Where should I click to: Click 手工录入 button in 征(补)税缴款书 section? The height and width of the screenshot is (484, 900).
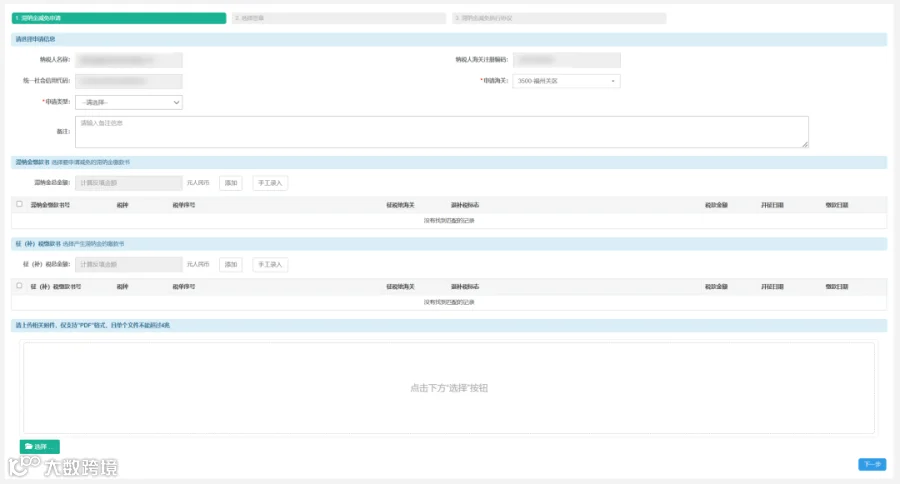pyautogui.click(x=270, y=264)
